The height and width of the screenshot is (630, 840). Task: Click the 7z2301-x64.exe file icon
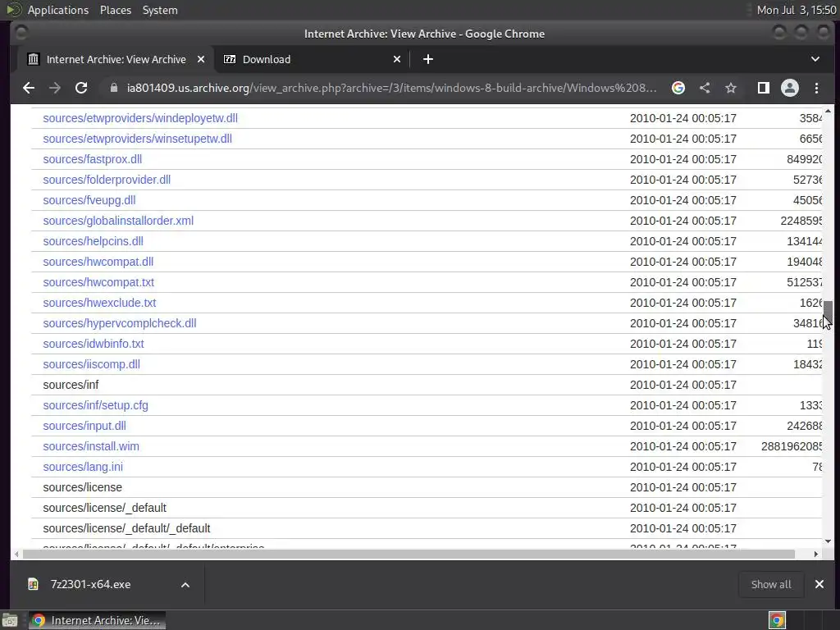(33, 584)
